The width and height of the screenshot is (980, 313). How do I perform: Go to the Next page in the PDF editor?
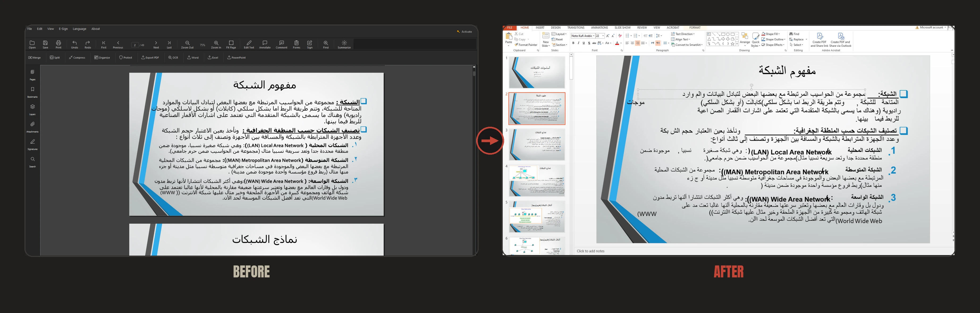click(156, 44)
